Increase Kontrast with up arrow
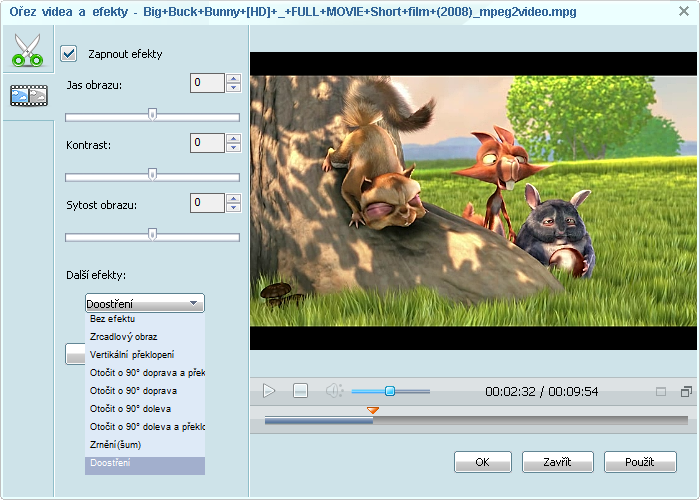 (233, 138)
